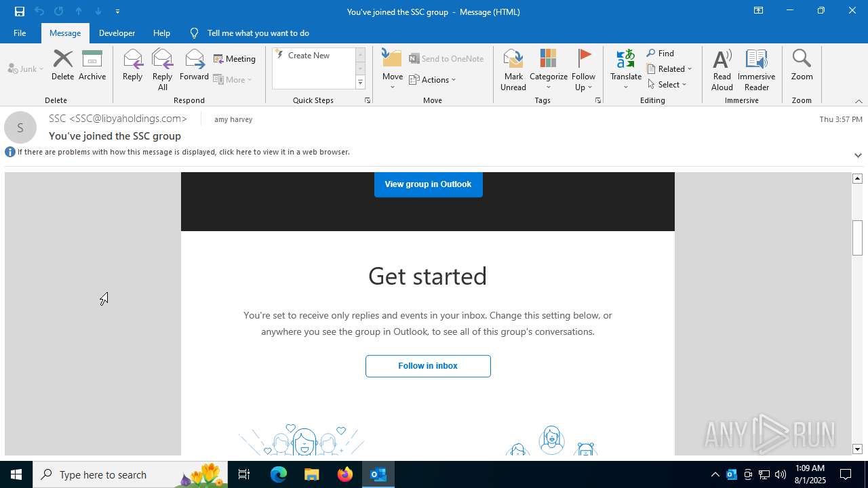Screen dimensions: 868x488
Task: Go to Previous Item with the up arrow
Action: click(x=79, y=11)
